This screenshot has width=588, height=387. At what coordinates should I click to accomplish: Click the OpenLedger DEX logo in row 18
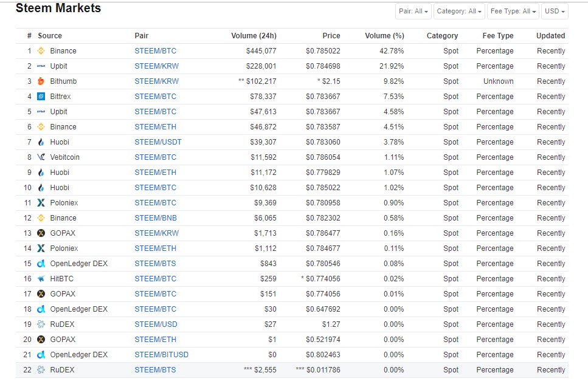coord(41,309)
